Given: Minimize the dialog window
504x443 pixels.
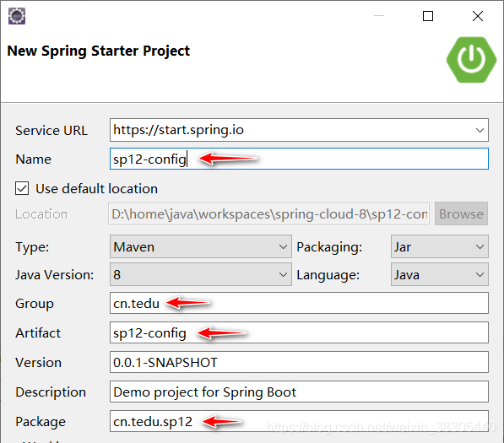Looking at the screenshot, I should pyautogui.click(x=379, y=16).
